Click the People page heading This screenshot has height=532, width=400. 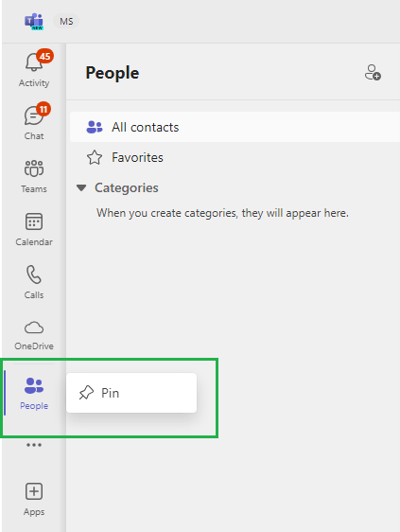click(113, 73)
